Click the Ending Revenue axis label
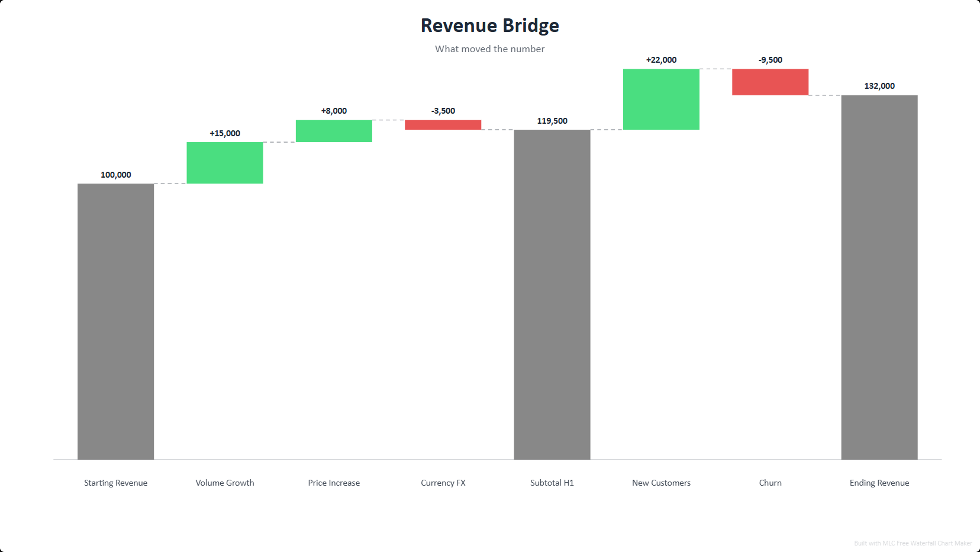980x552 pixels. point(879,483)
